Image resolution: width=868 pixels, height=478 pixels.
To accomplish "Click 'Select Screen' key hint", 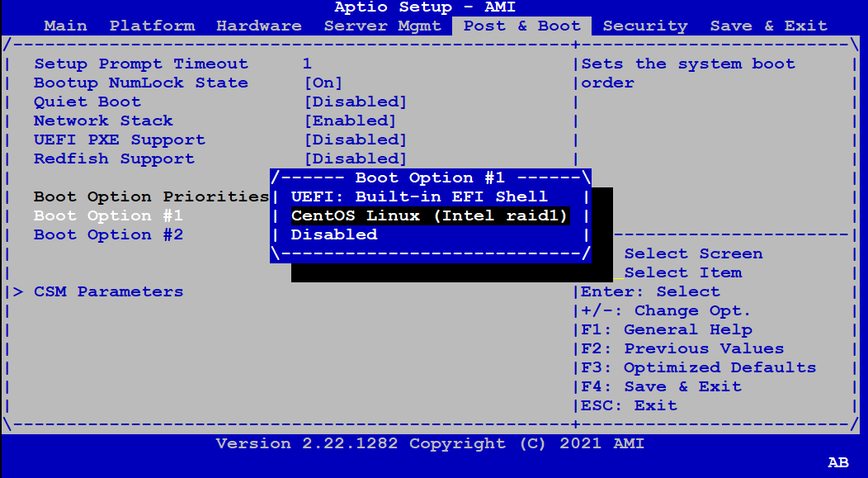I will [x=694, y=253].
